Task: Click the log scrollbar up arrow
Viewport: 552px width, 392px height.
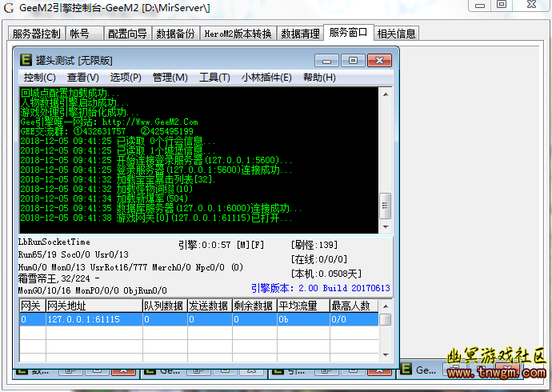Action: pos(386,94)
